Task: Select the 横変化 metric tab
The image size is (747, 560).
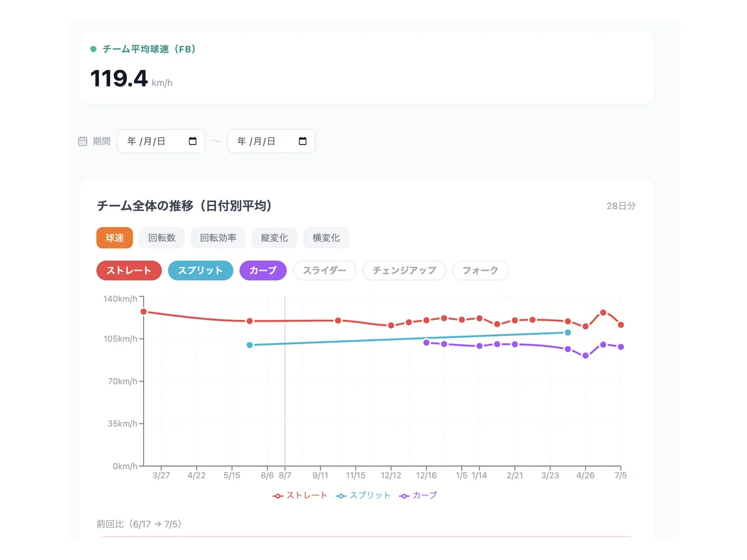Action: pyautogui.click(x=326, y=238)
